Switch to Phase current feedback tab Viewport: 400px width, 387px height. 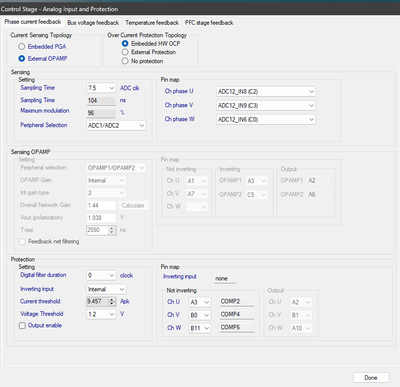(33, 22)
